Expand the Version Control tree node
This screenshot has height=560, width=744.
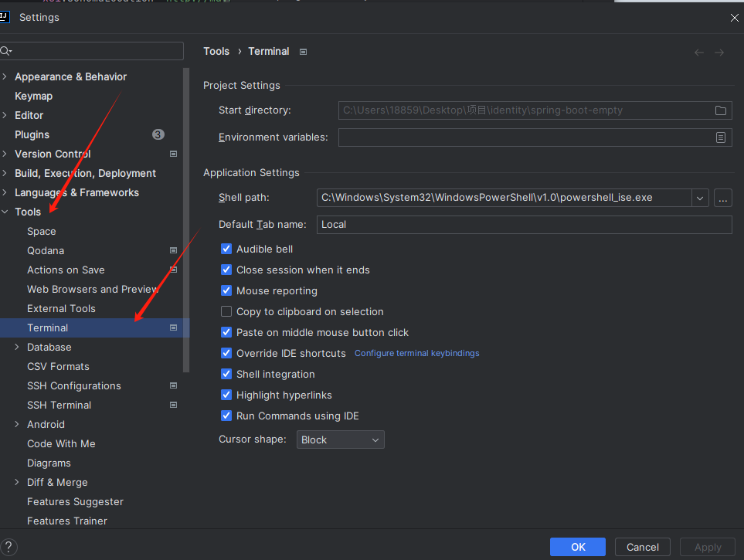coord(5,154)
